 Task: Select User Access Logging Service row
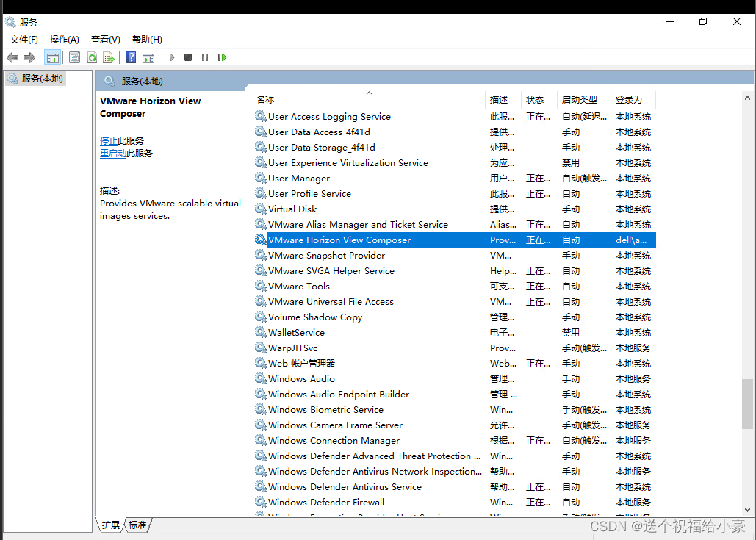click(x=456, y=116)
